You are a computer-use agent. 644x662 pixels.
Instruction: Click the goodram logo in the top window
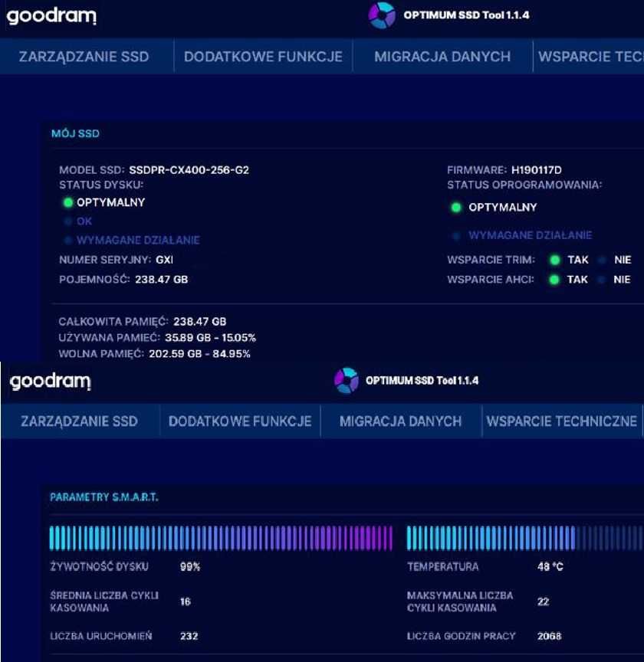click(x=51, y=16)
